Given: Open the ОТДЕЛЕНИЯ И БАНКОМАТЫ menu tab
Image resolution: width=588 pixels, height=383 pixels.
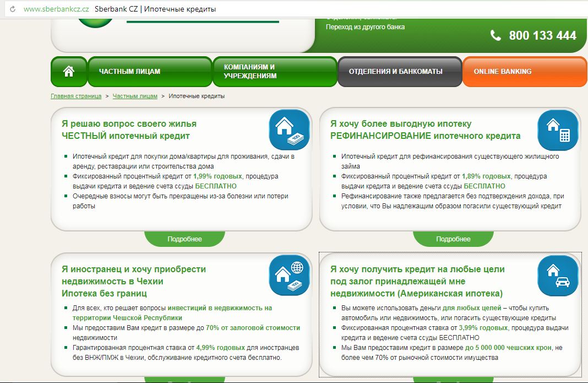Looking at the screenshot, I should tap(400, 71).
